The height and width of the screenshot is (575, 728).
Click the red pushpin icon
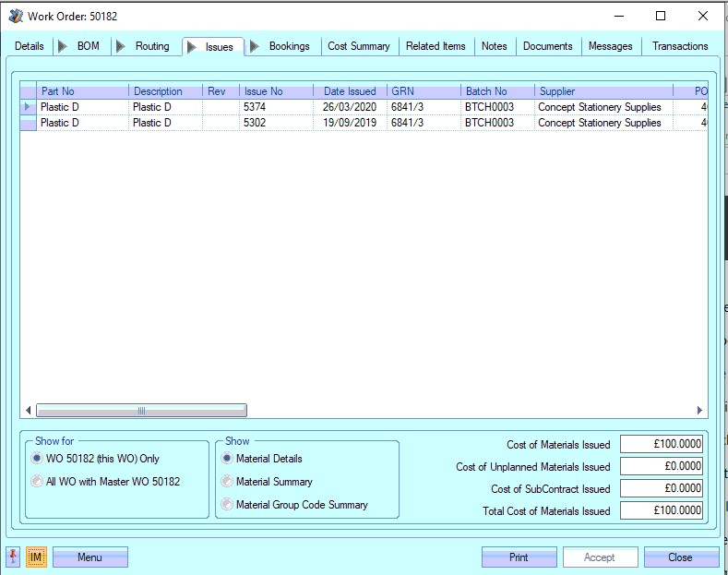13,557
